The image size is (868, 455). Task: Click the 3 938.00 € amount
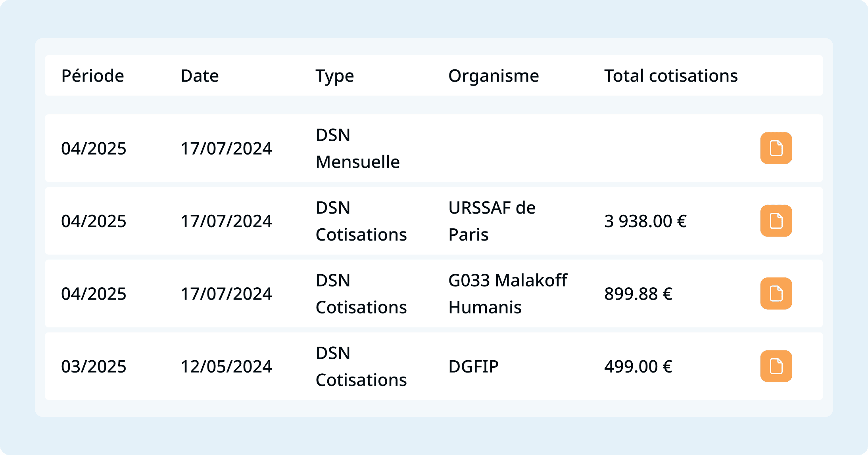[645, 221]
